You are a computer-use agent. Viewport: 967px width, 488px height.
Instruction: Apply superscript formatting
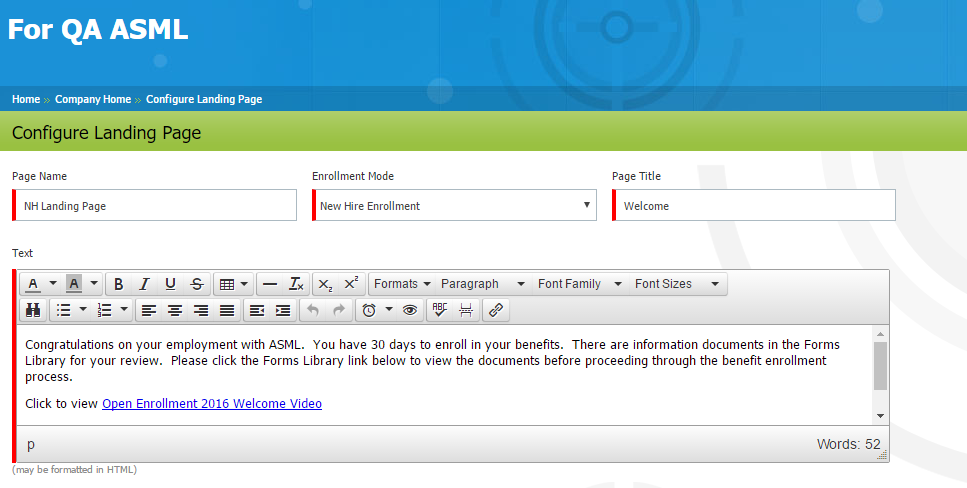(351, 284)
